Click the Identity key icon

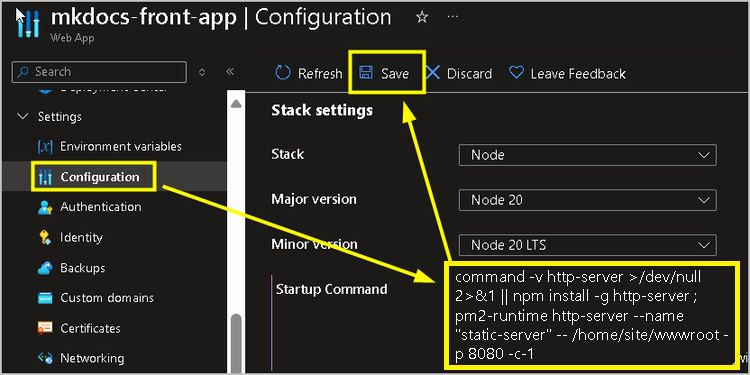click(45, 237)
